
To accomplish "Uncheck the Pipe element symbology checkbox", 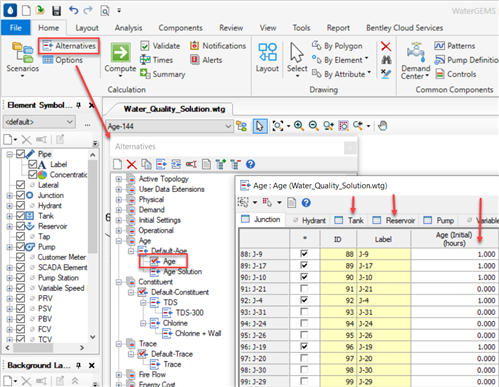I will tap(20, 154).
